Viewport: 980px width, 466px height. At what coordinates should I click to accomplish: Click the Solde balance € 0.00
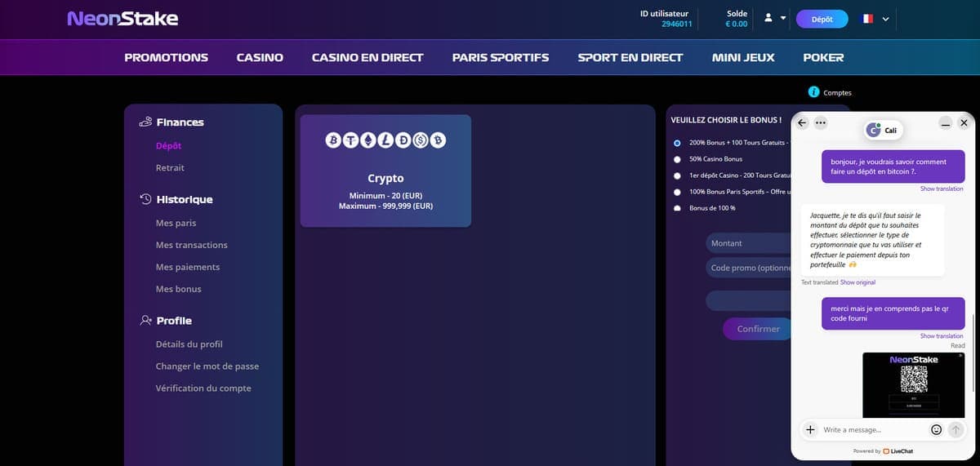pos(736,24)
